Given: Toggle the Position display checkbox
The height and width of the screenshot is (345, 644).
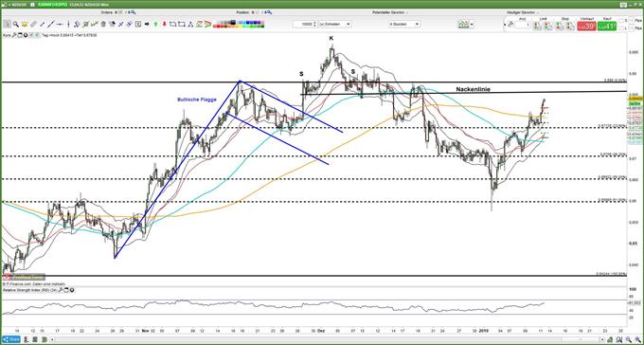Looking at the screenshot, I should pos(257,12).
